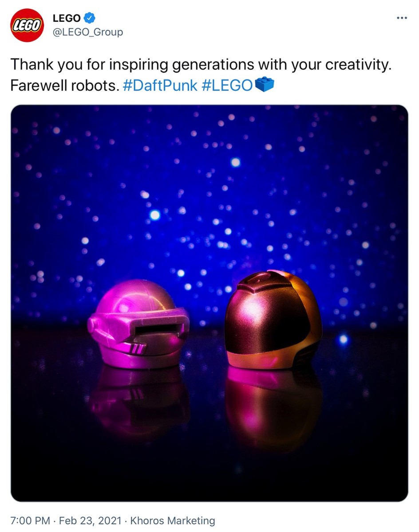Click the starry blue bokeh background of photo
Screen dimensions: 419x532
tap(209, 186)
